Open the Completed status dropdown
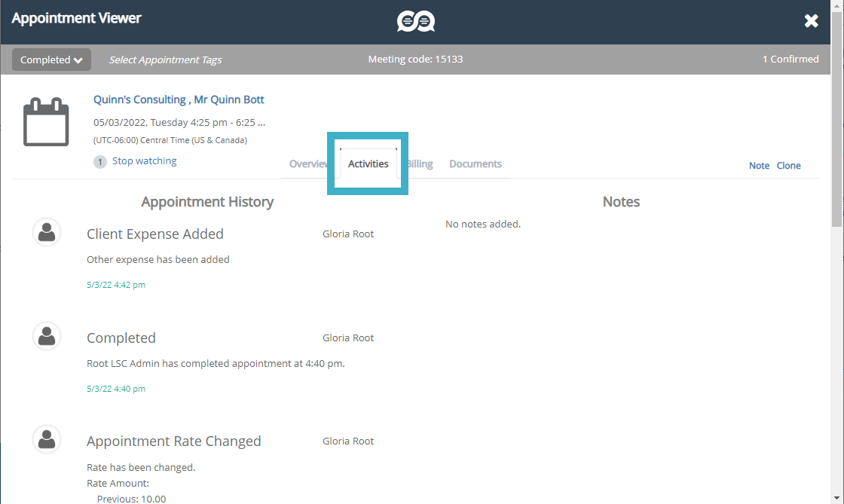Viewport: 844px width, 504px height. (x=51, y=60)
